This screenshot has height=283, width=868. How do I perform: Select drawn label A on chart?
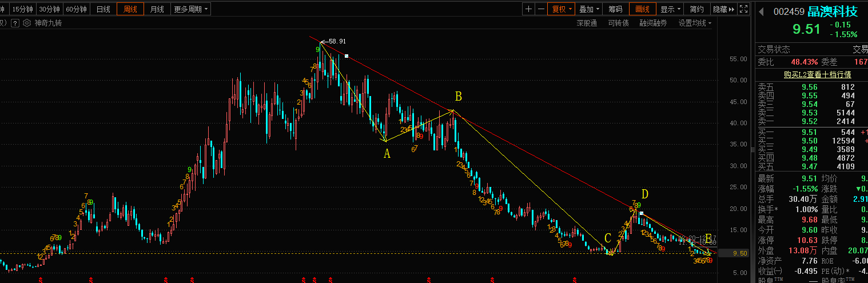pyautogui.click(x=387, y=153)
